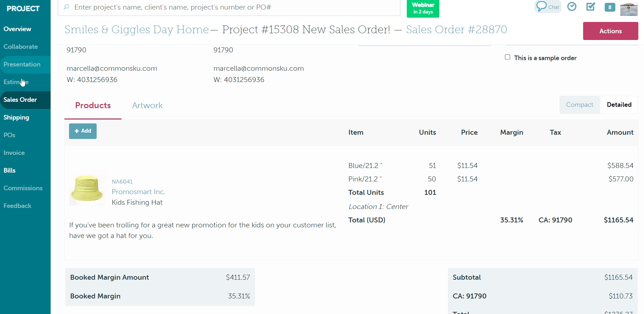Select the Products tab
This screenshot has height=314, width=644.
[x=93, y=105]
